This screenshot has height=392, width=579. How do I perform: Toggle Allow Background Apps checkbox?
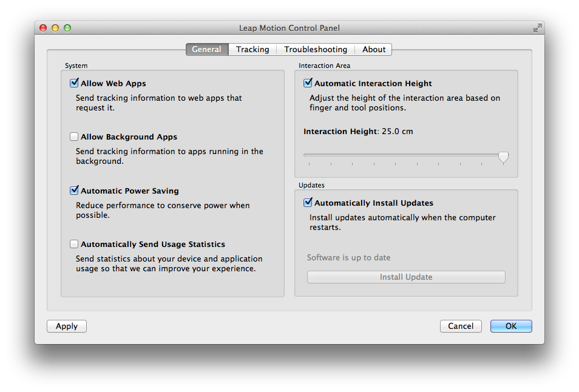pyautogui.click(x=74, y=137)
